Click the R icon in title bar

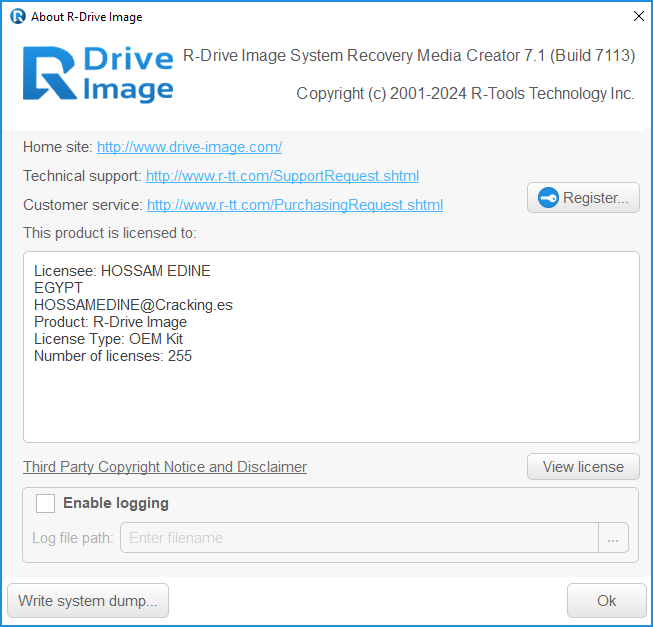click(x=17, y=17)
